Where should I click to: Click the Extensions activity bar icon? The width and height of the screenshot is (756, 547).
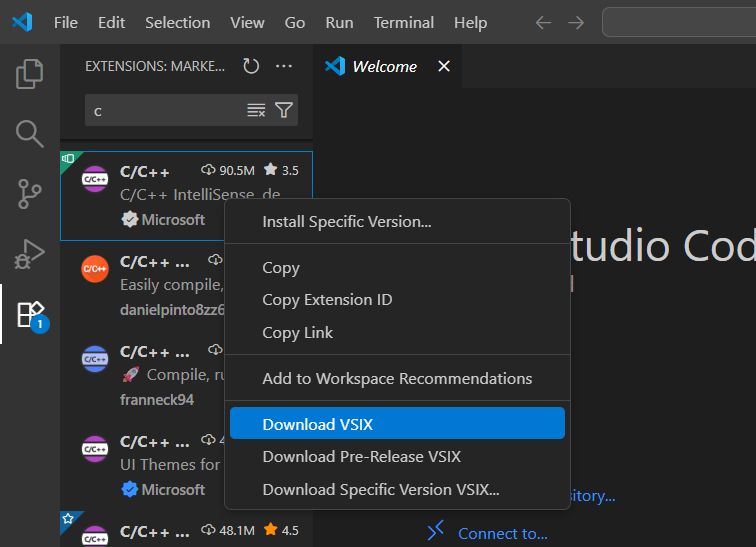coord(30,314)
